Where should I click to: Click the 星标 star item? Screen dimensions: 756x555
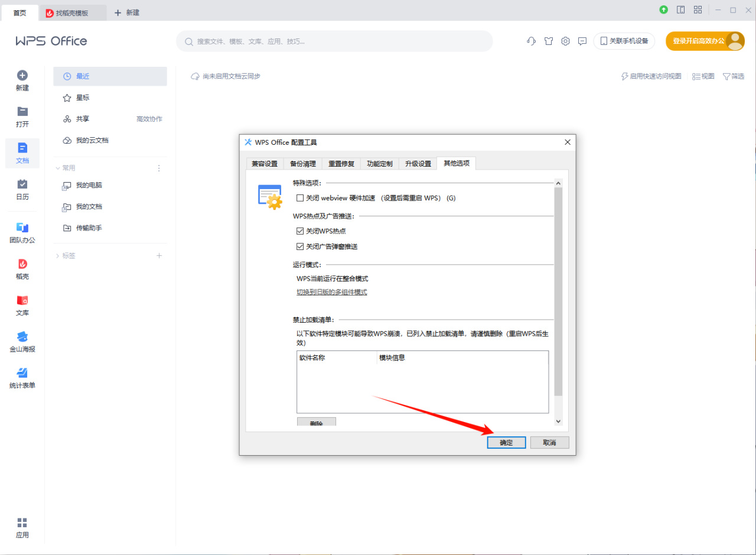click(x=110, y=98)
